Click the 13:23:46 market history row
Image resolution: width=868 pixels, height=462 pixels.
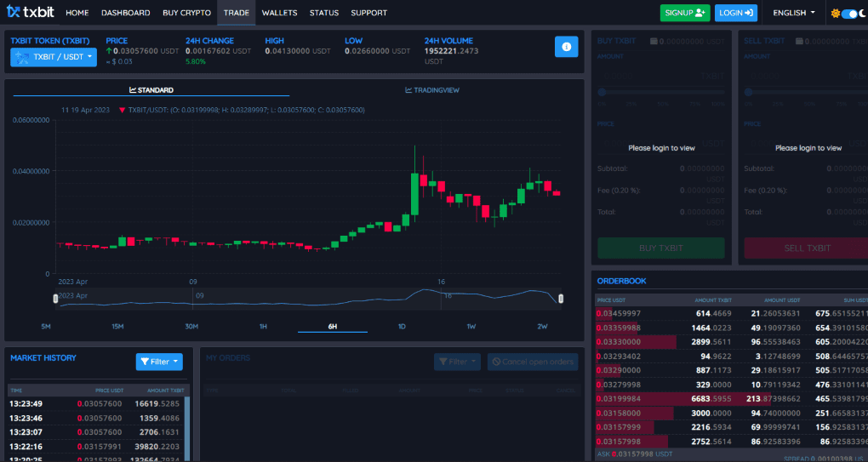(96, 419)
